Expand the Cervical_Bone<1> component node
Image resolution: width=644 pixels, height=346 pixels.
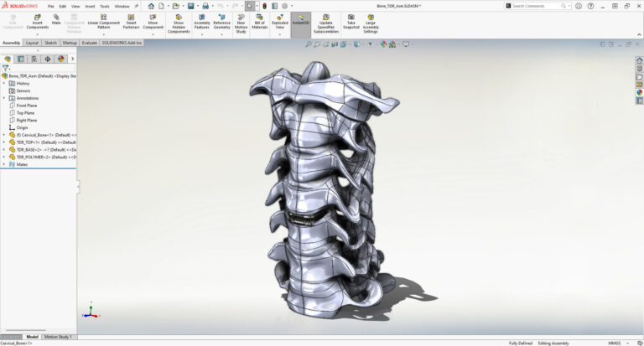[3, 135]
